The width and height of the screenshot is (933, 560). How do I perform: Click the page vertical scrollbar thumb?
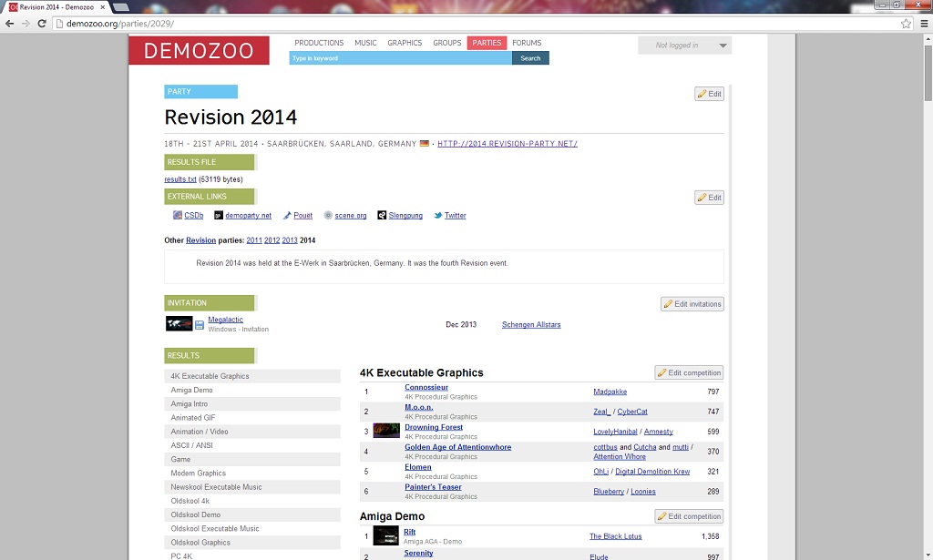928,71
